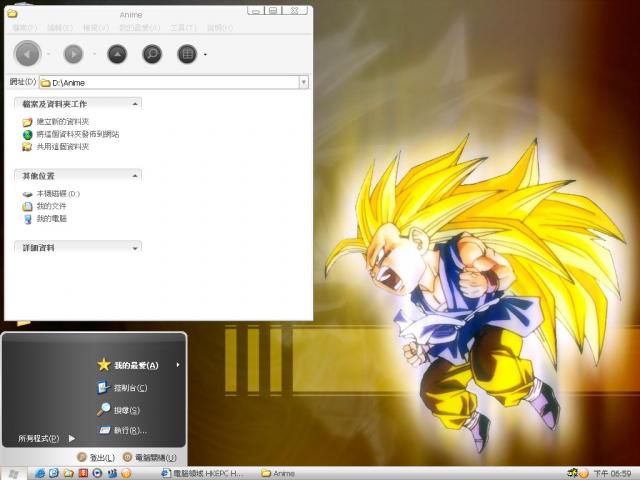This screenshot has height=480, width=640.
Task: Click the My Computer icon
Action: click(x=27, y=219)
